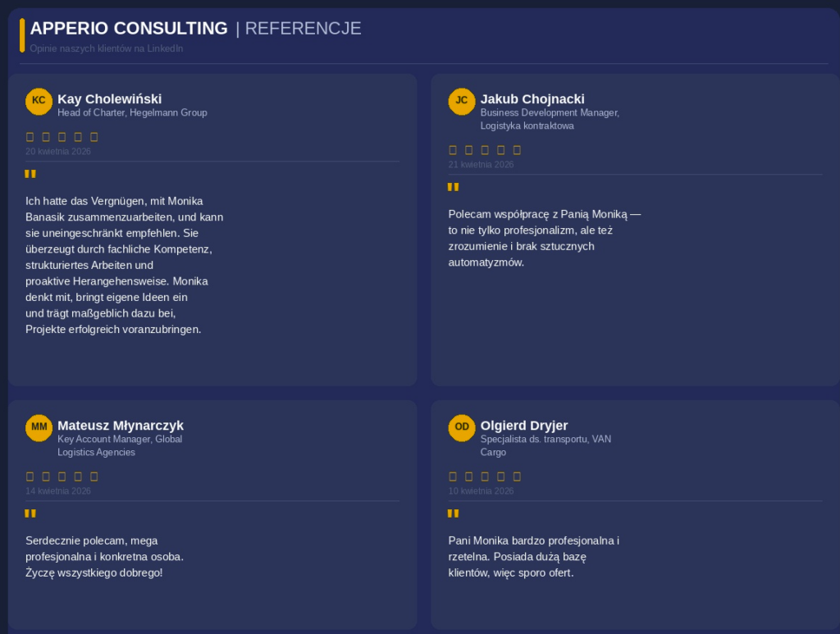Click the fifth rating star under Olgierd Dryjer
840x634 pixels.
point(517,477)
